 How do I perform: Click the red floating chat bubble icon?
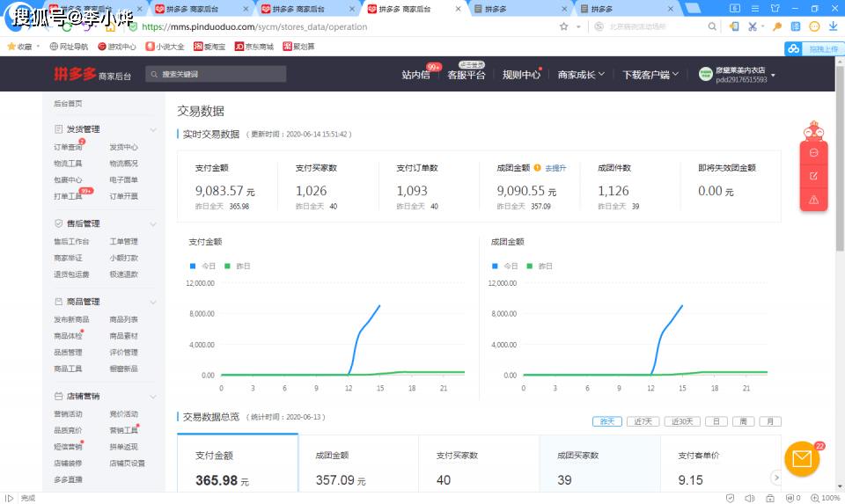coord(813,153)
